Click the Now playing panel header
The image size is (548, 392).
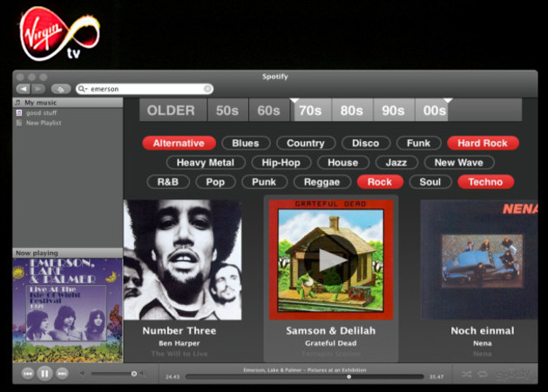68,253
